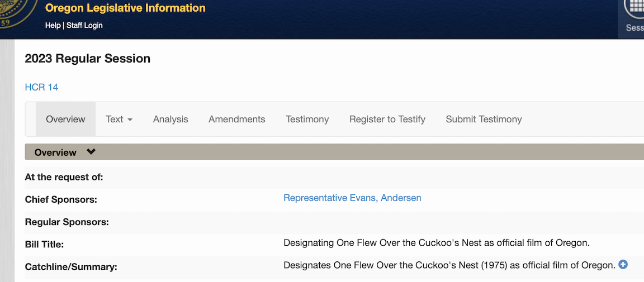Open the Staff Login link
Screen dimensions: 644x282
pyautogui.click(x=84, y=25)
